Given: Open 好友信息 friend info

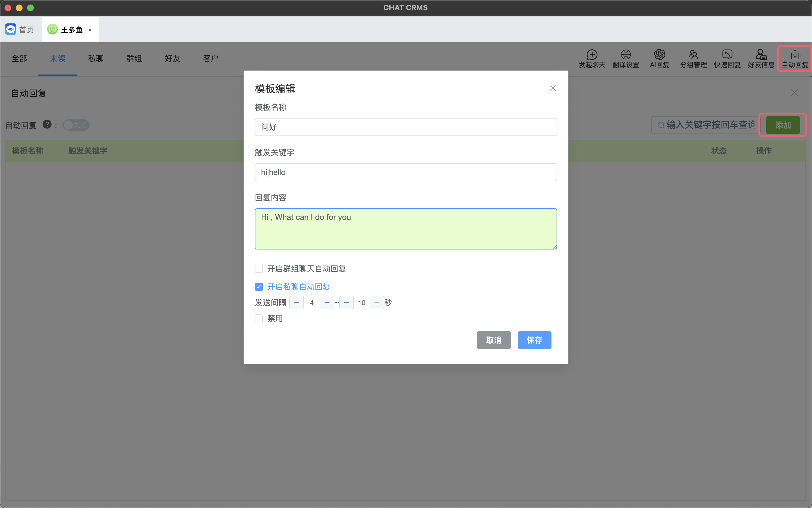Looking at the screenshot, I should (761, 59).
